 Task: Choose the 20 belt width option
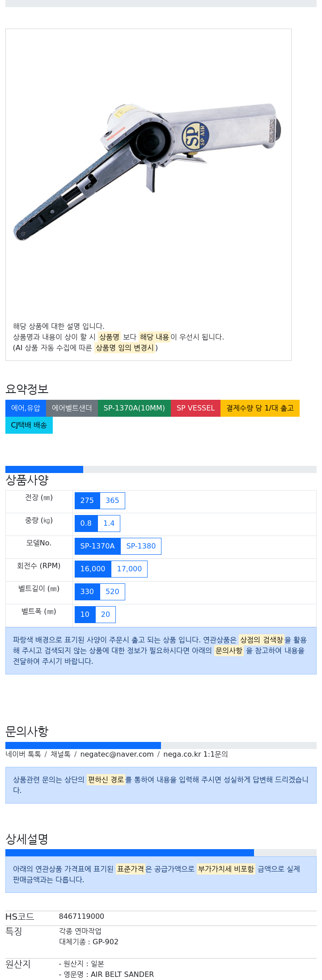tap(106, 614)
